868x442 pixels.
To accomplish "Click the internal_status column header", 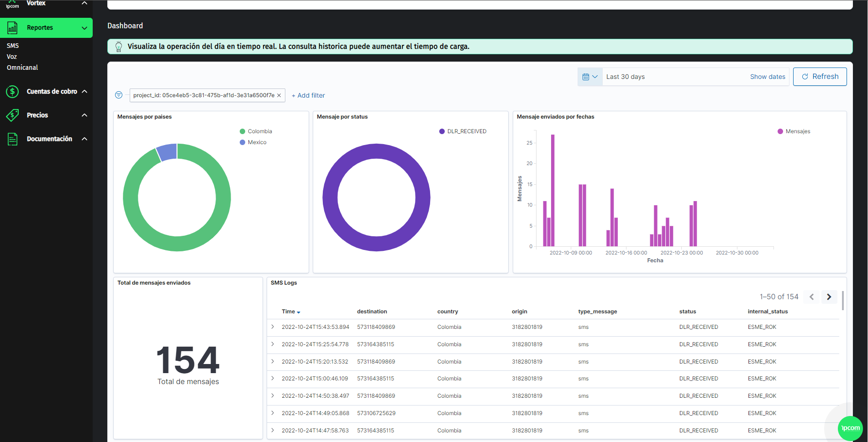I will (x=768, y=312).
